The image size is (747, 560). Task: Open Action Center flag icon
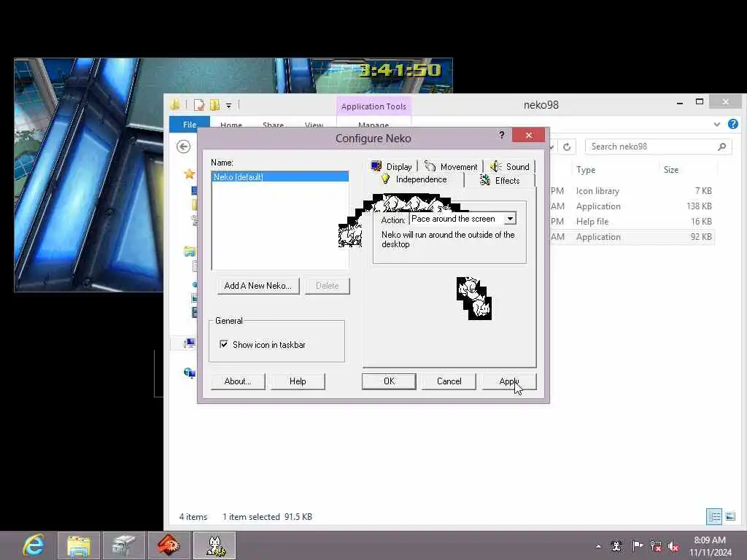pyautogui.click(x=637, y=545)
